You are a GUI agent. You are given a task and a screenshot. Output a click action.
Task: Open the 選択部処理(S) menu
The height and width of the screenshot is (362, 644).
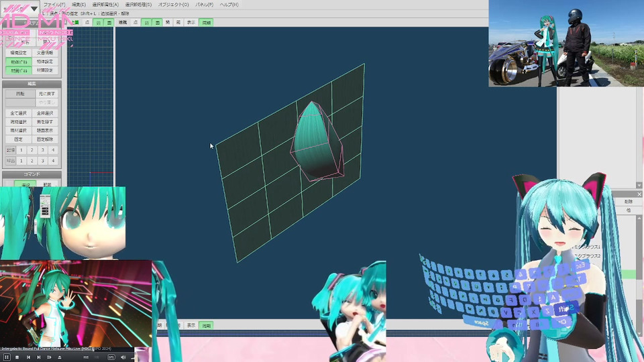click(138, 5)
